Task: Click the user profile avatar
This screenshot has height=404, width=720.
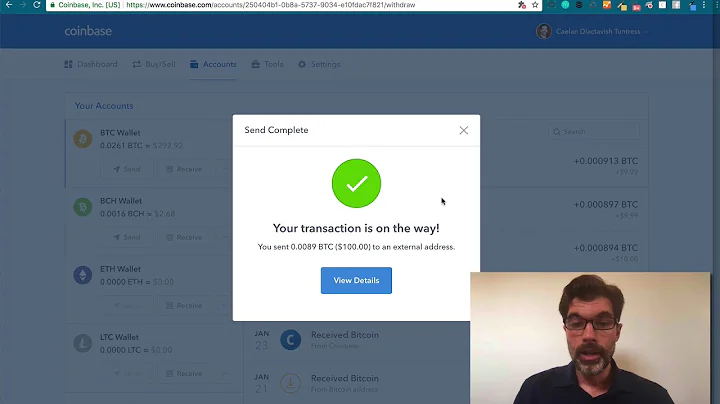Action: (x=544, y=31)
